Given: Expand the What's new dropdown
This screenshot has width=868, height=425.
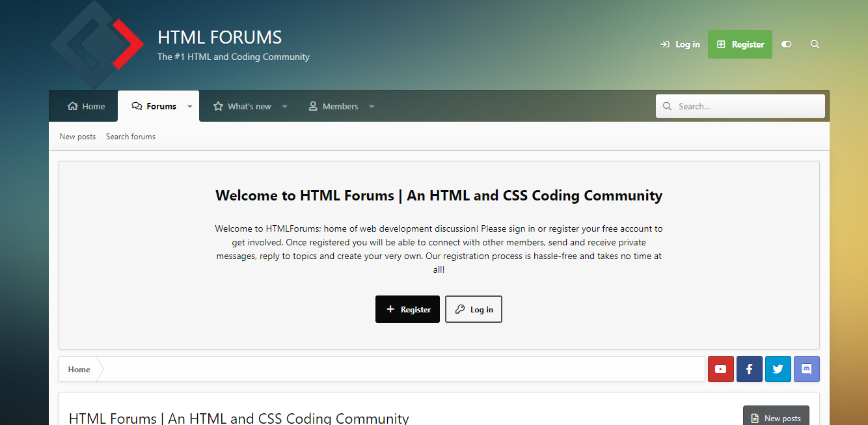Looking at the screenshot, I should (x=284, y=105).
